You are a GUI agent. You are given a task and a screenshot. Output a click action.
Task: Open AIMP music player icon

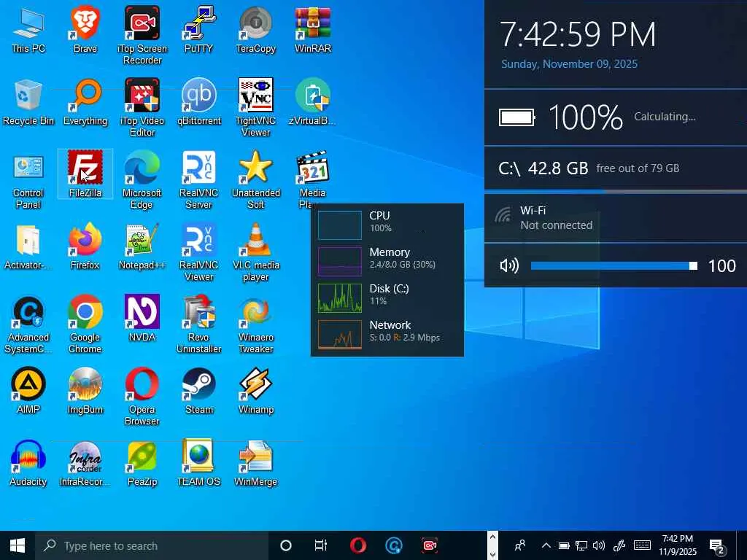pos(28,391)
